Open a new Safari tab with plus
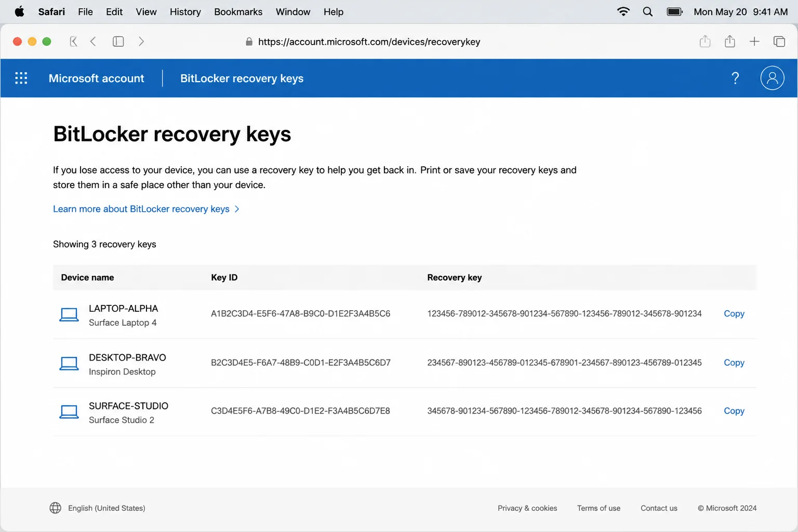Image resolution: width=798 pixels, height=532 pixels. point(754,42)
